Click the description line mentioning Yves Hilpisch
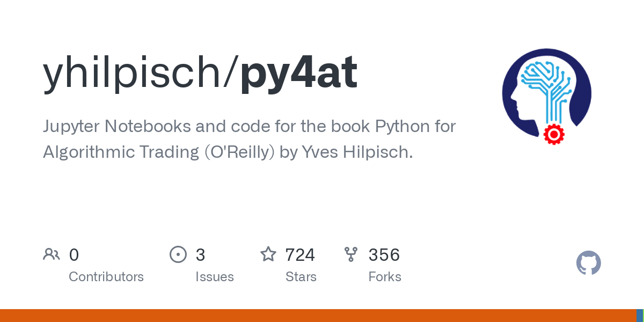Screen dimensions: 644x322 [x=228, y=152]
